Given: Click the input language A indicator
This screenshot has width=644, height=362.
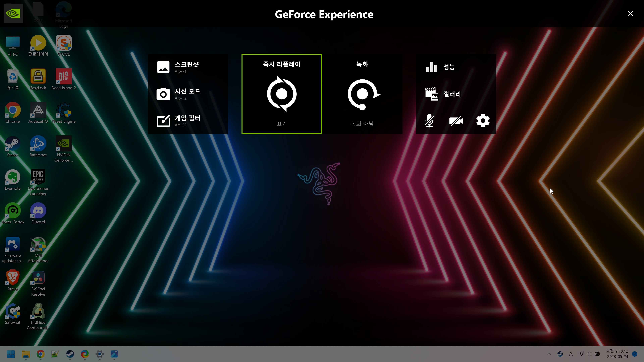Looking at the screenshot, I should 571,354.
